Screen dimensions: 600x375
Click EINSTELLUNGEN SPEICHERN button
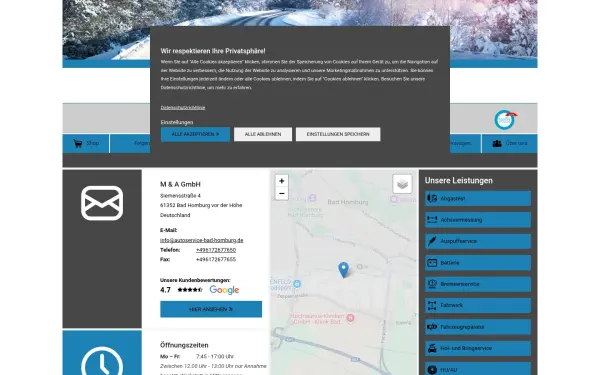point(338,134)
